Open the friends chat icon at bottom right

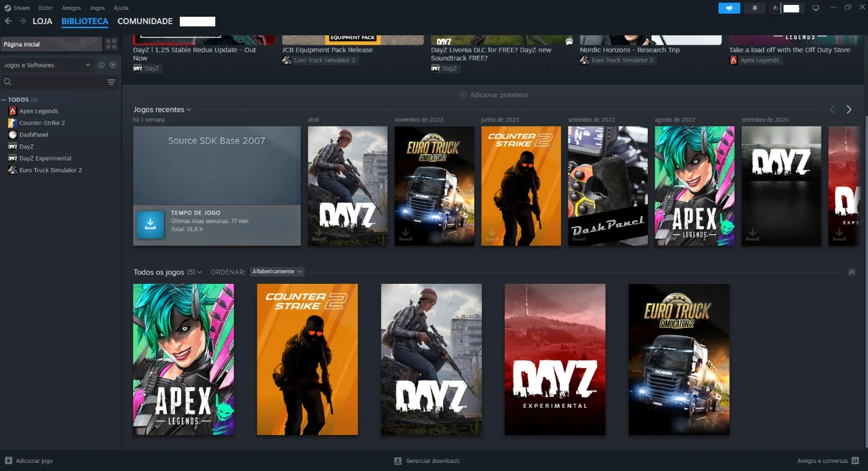(856, 460)
